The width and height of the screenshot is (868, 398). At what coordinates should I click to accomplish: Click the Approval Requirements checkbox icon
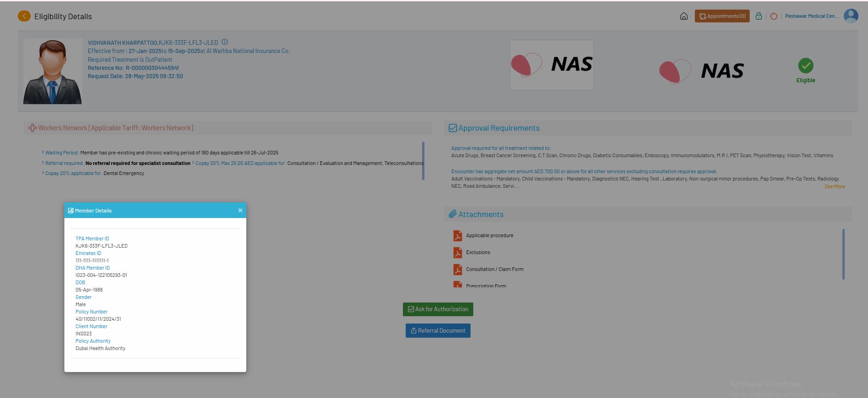coord(453,128)
